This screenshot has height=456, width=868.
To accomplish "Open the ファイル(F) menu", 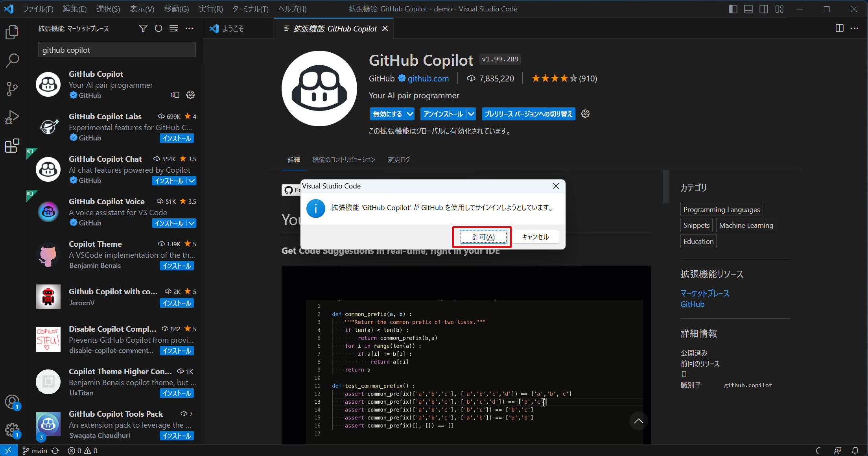I will coord(38,9).
